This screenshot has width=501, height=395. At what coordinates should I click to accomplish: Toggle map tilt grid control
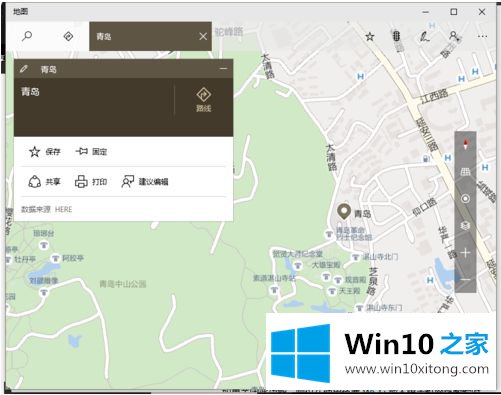(465, 172)
